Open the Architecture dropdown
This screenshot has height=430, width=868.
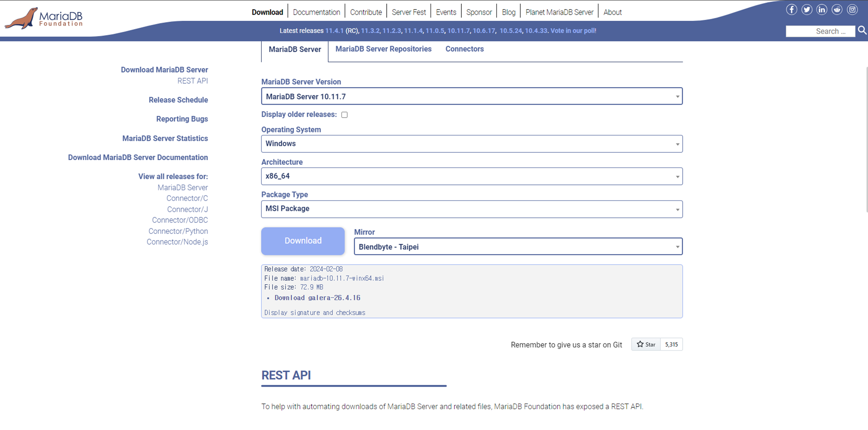[x=472, y=176]
